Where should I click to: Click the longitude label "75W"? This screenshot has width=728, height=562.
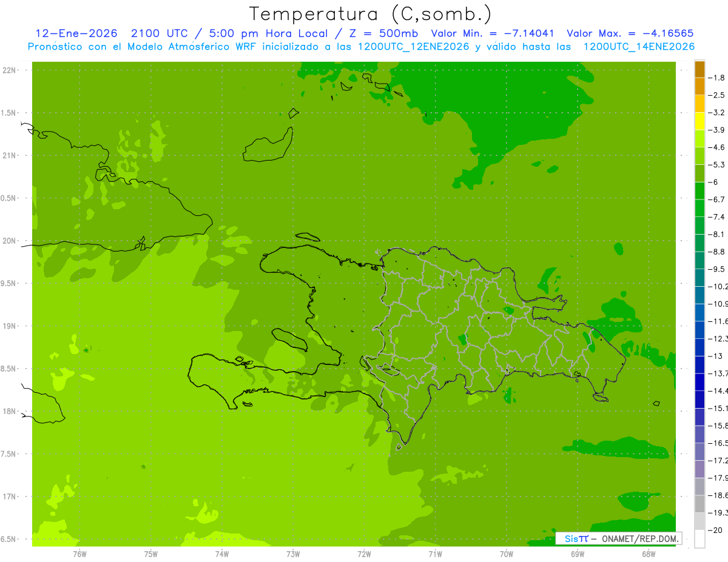tap(151, 554)
